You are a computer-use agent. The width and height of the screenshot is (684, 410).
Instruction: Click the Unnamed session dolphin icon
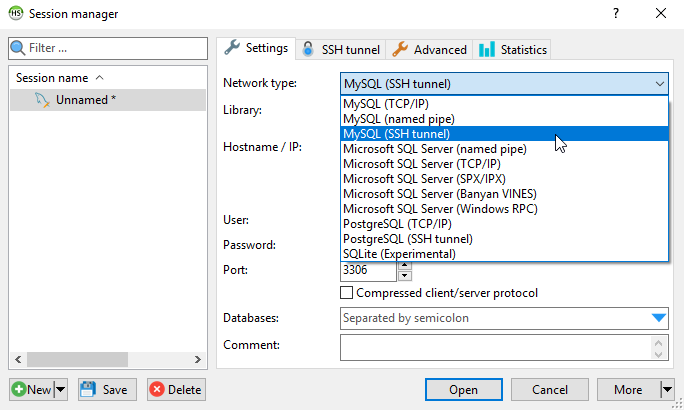42,100
